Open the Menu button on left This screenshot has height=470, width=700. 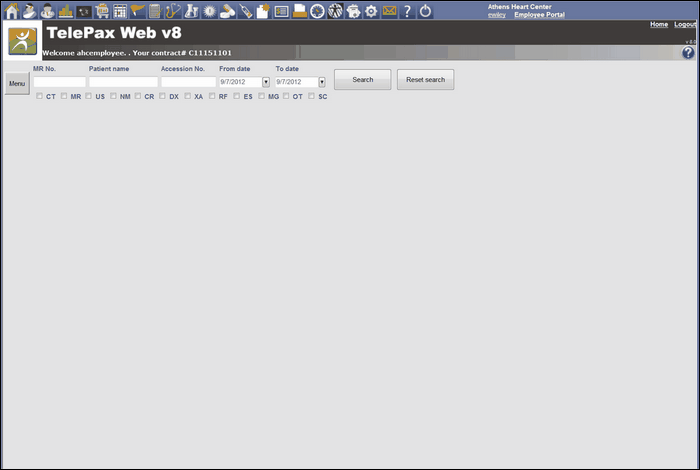[x=17, y=83]
